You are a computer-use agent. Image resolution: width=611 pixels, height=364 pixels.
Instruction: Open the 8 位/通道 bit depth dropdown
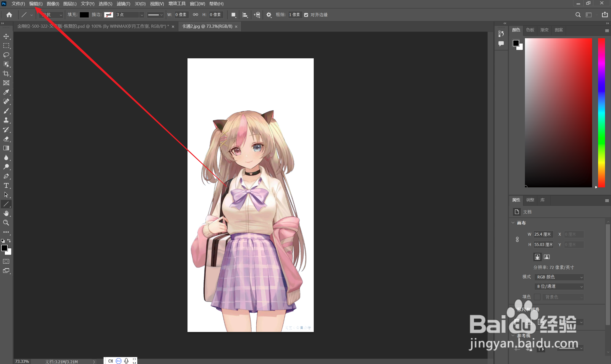559,286
